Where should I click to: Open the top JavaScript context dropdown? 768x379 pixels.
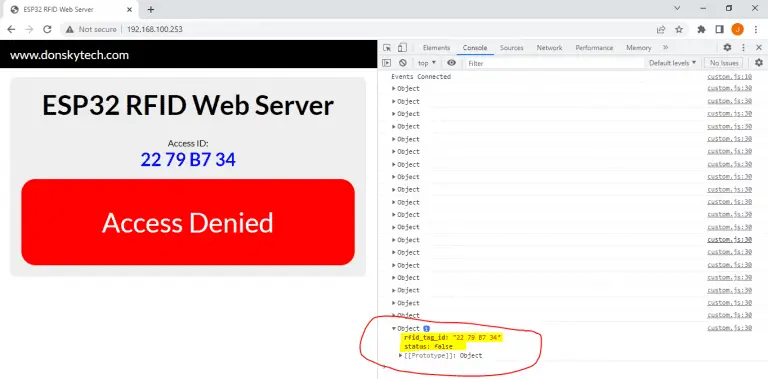tap(427, 63)
